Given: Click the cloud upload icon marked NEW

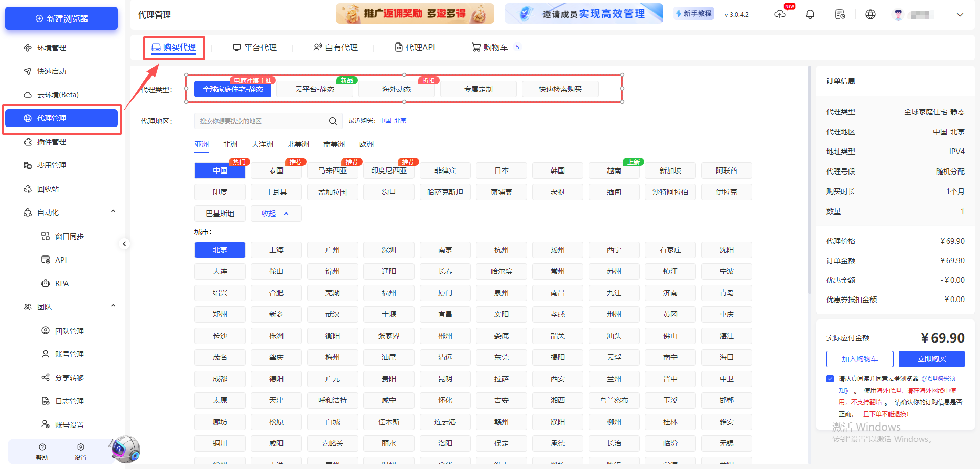Looking at the screenshot, I should pyautogui.click(x=780, y=15).
